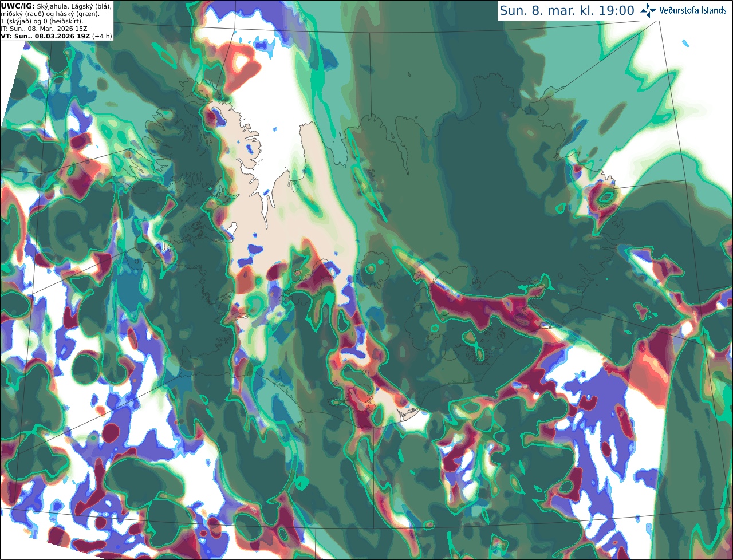Click the Veðurstofa Íslands star logo icon
This screenshot has width=733, height=560.
[x=648, y=10]
